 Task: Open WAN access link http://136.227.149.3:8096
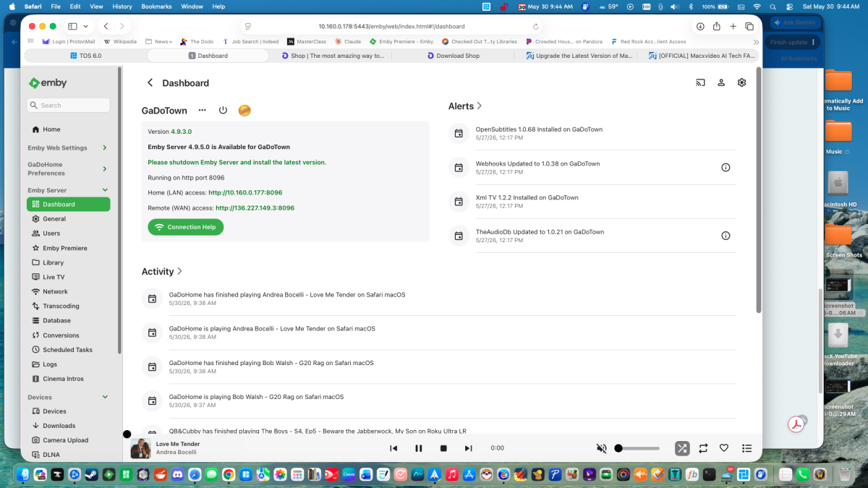point(255,208)
